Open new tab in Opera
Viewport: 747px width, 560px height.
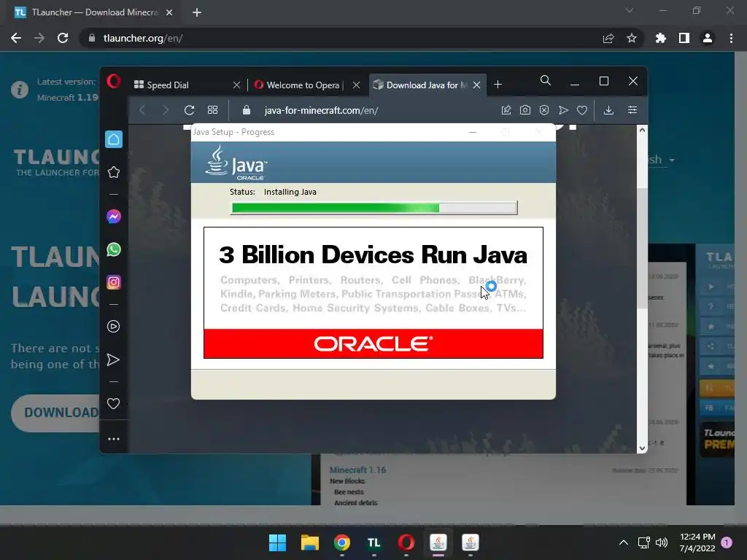coord(498,85)
